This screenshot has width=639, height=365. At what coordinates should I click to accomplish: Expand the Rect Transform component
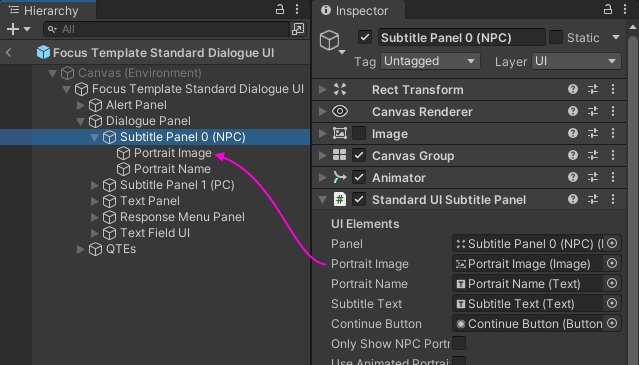[322, 89]
